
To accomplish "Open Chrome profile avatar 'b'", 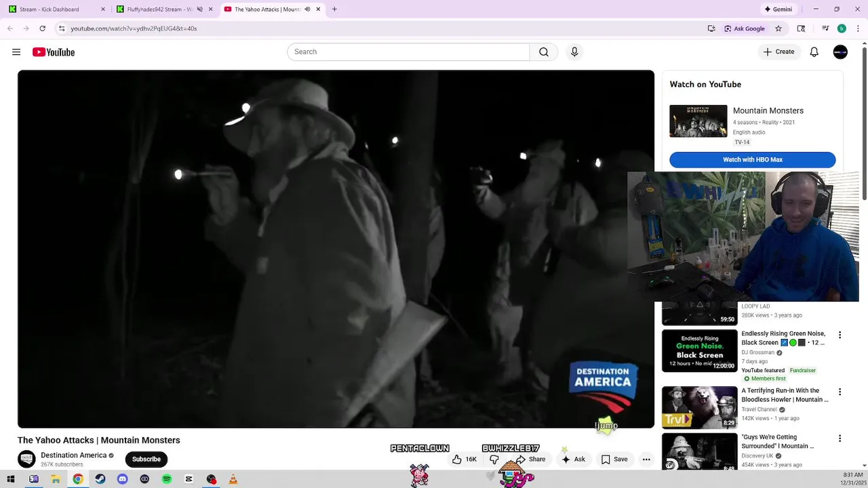I will coord(842,28).
